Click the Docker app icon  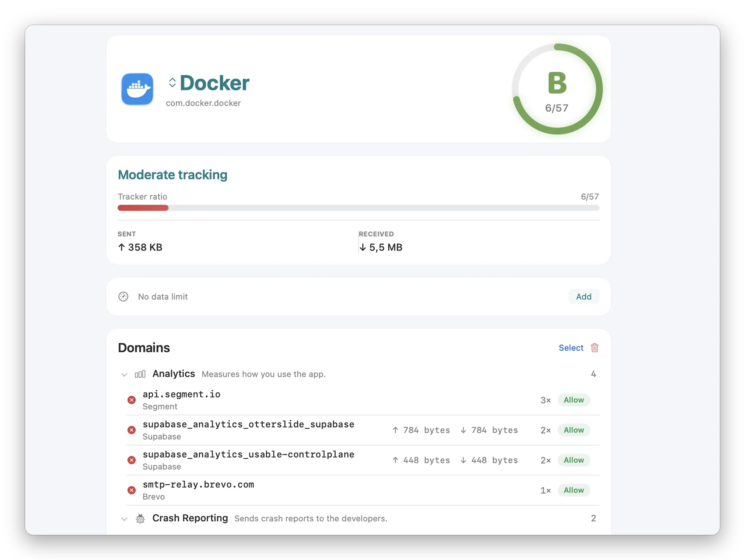click(x=137, y=89)
